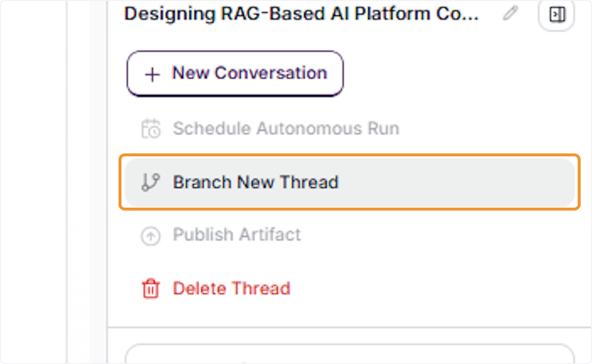Click the red trash can icon

[x=151, y=289]
